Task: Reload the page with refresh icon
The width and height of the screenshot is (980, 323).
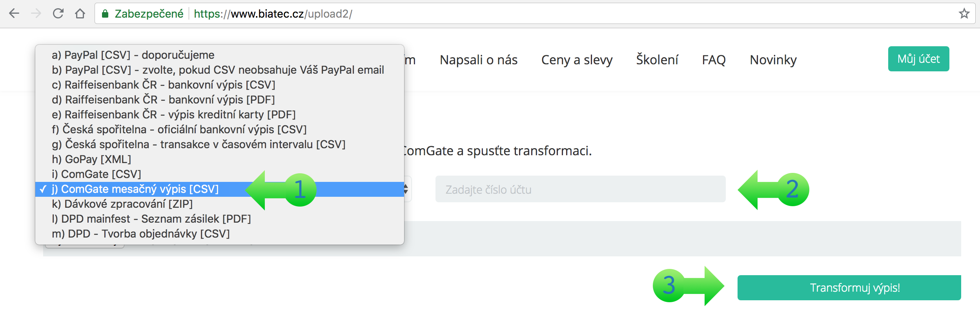Action: [x=58, y=14]
